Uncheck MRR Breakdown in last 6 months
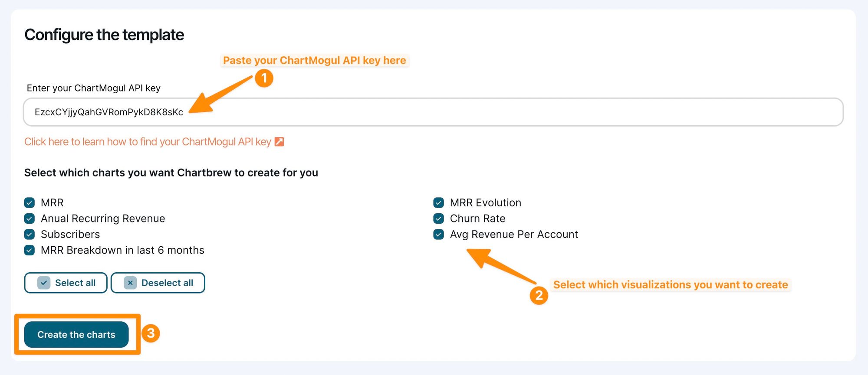This screenshot has height=375, width=868. pyautogui.click(x=29, y=250)
